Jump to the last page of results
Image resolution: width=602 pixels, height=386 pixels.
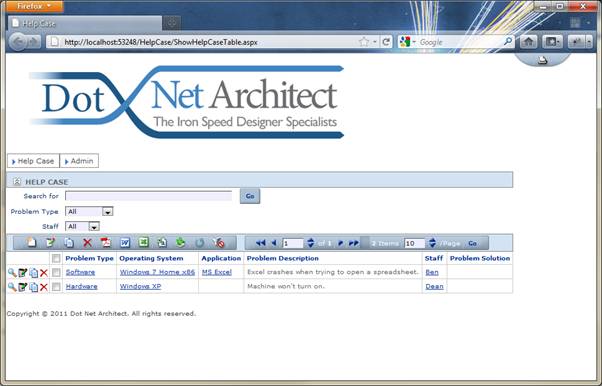click(x=354, y=243)
